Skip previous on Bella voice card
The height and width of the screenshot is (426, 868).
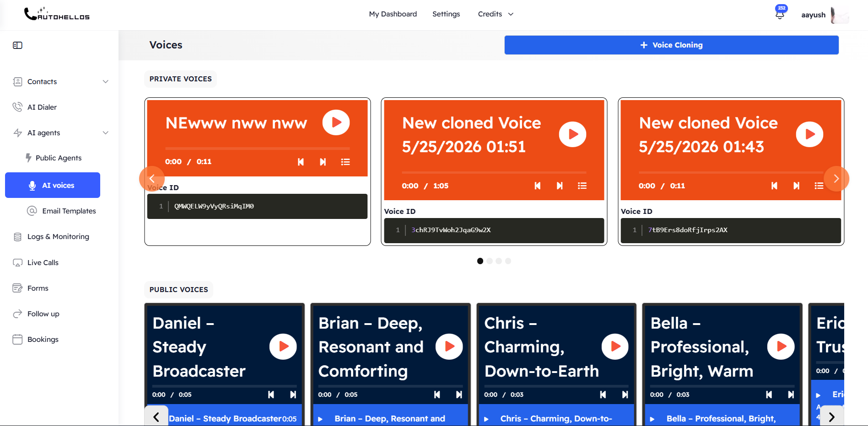[x=769, y=394]
